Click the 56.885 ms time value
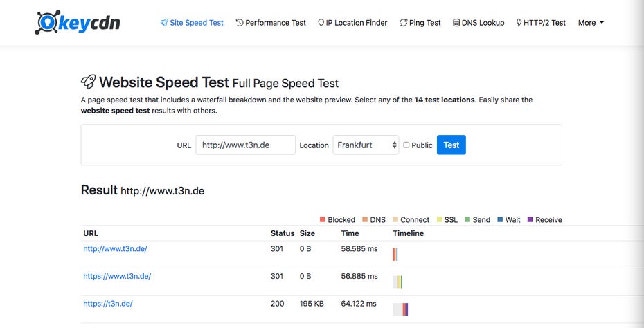Viewport: 644px width, 328px height. coord(359,276)
